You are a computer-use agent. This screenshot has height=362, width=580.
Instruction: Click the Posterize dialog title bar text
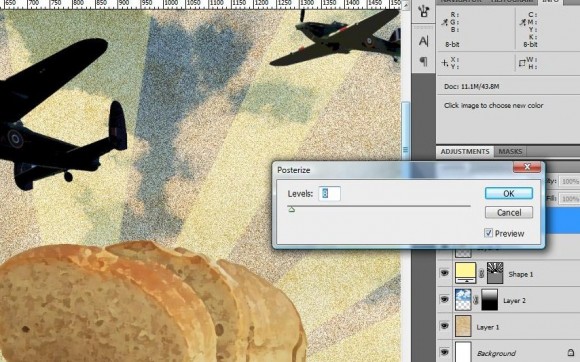(x=294, y=170)
